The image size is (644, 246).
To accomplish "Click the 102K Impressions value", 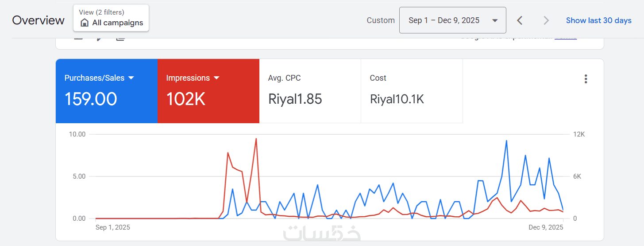I will (x=185, y=99).
